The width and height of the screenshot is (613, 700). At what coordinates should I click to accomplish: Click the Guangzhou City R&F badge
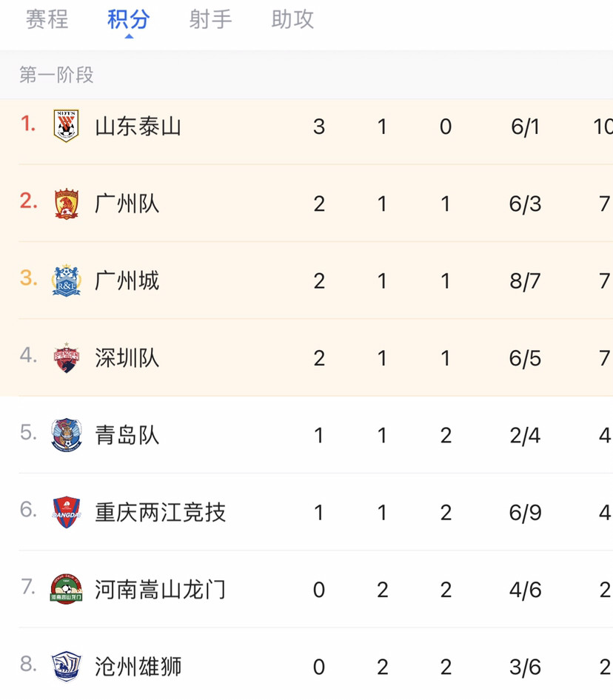coord(66,280)
